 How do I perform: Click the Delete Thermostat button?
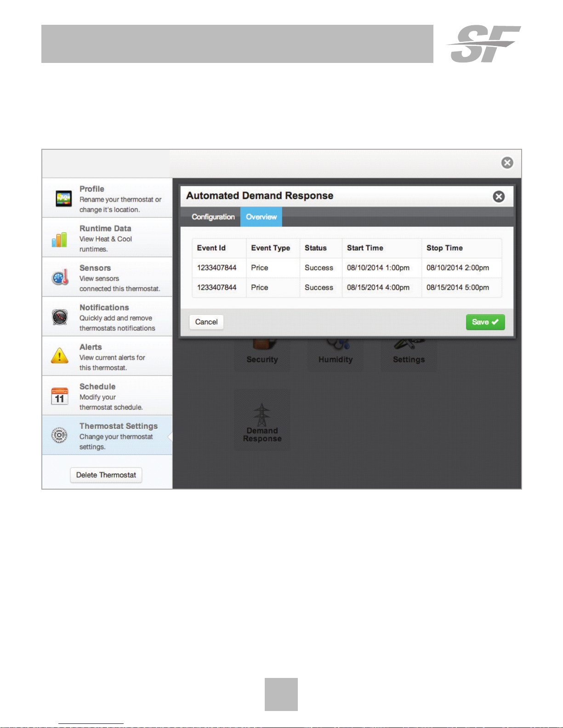(106, 475)
